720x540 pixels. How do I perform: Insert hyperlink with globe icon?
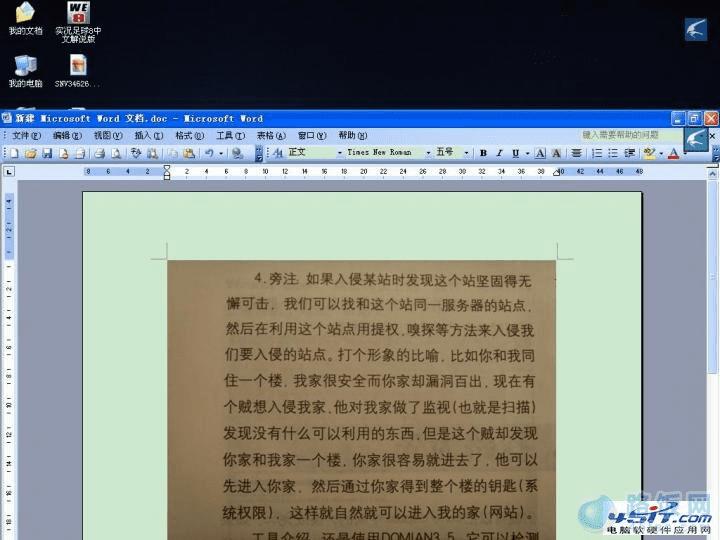tap(237, 153)
